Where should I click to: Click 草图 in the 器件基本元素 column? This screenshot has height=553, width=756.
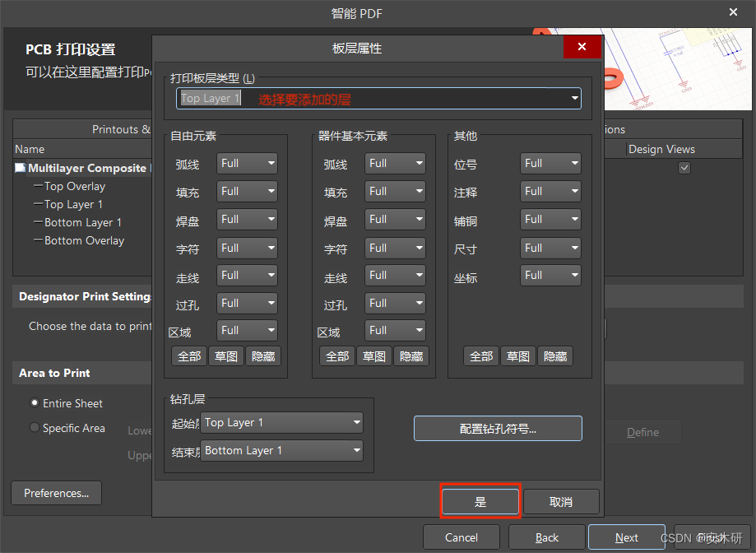click(x=374, y=355)
